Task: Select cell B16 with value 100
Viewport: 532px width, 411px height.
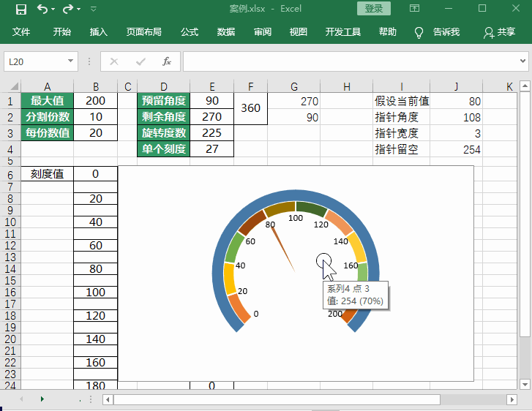Action: point(95,293)
